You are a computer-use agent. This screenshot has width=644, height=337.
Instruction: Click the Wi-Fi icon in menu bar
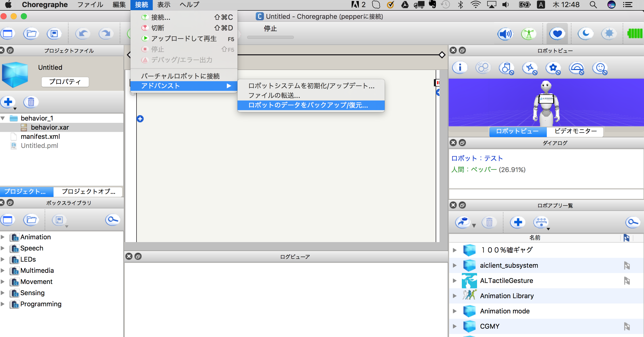[475, 5]
